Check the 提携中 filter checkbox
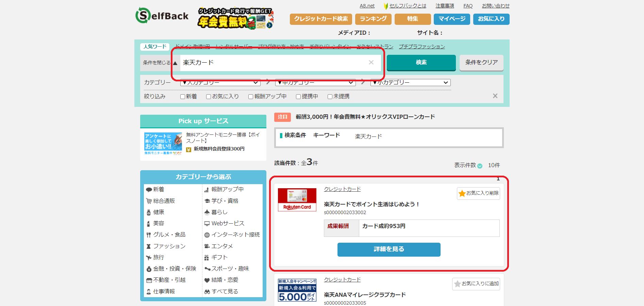The width and height of the screenshot is (644, 306). (x=298, y=97)
